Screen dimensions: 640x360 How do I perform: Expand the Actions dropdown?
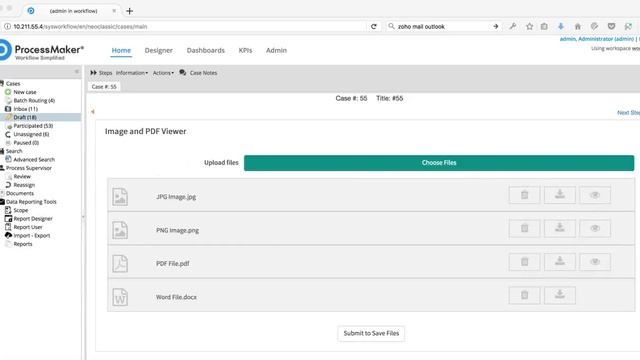pyautogui.click(x=163, y=73)
